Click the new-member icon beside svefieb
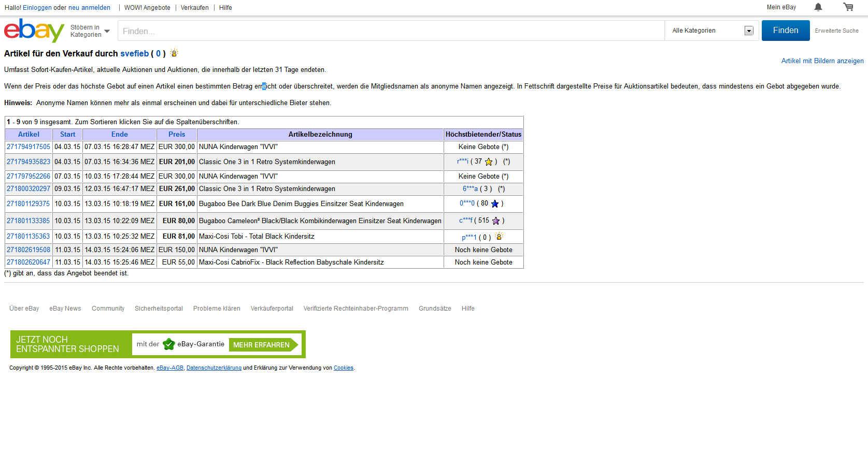Screen dimensions: 868x468 [x=174, y=53]
